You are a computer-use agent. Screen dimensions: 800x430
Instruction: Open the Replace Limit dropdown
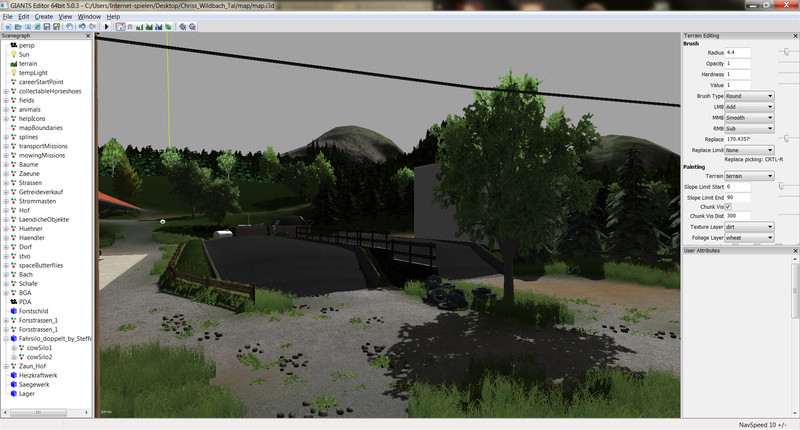(749, 150)
